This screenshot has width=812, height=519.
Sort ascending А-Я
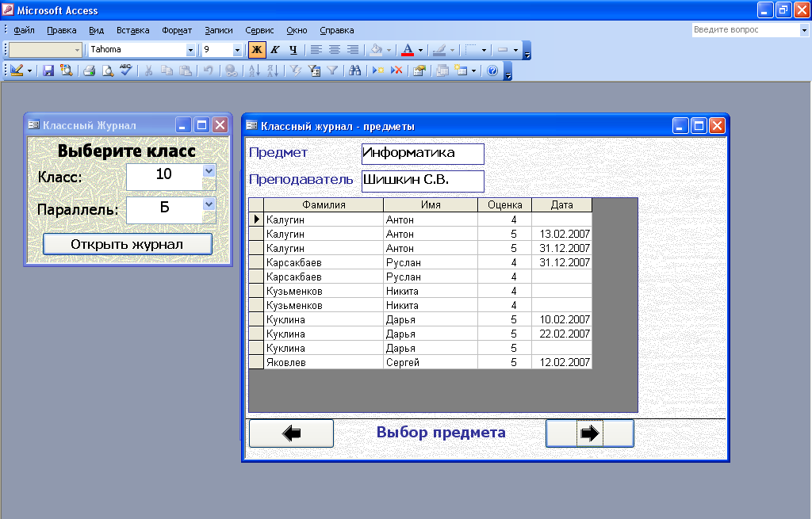[x=254, y=71]
